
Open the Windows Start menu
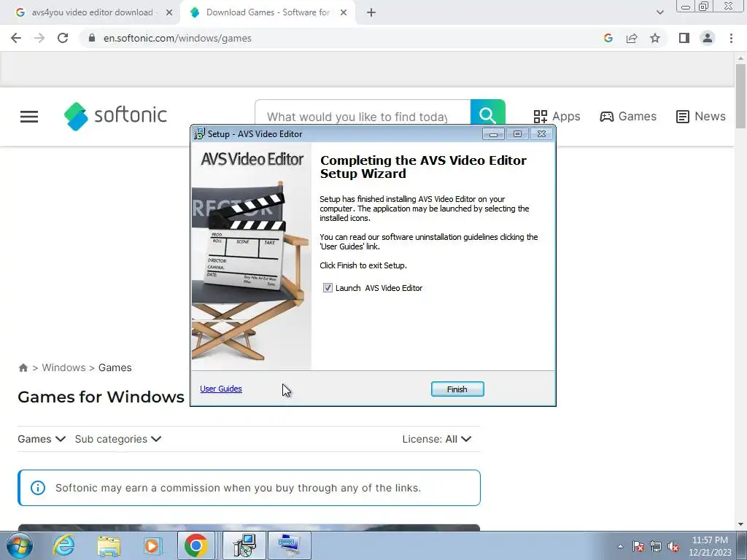point(20,545)
